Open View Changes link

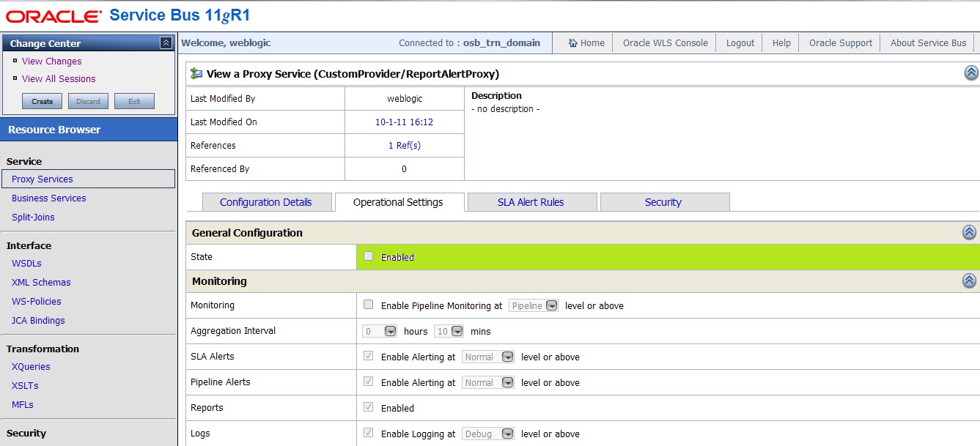coord(51,62)
